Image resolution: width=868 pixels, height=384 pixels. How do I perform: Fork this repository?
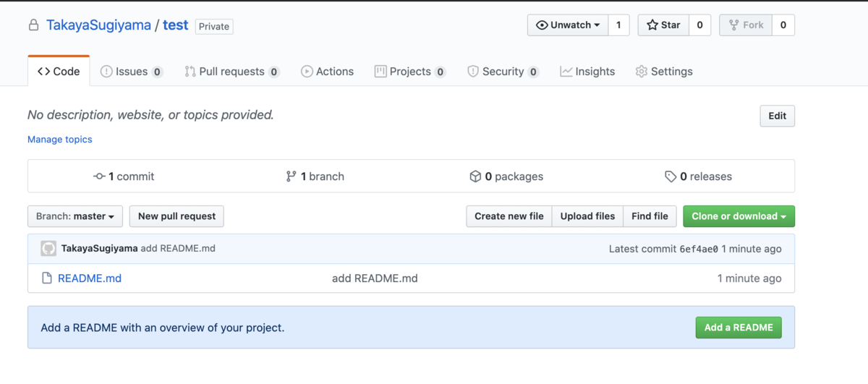[x=746, y=25]
